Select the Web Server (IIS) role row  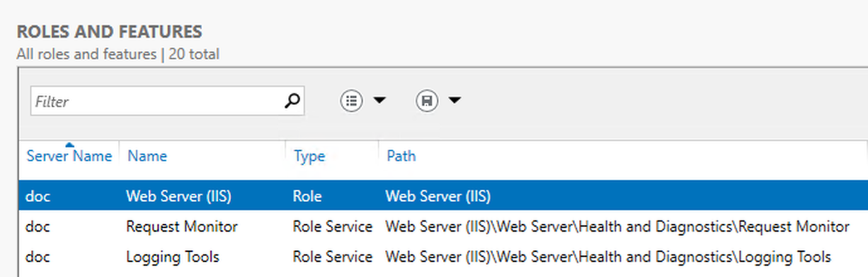click(x=443, y=196)
